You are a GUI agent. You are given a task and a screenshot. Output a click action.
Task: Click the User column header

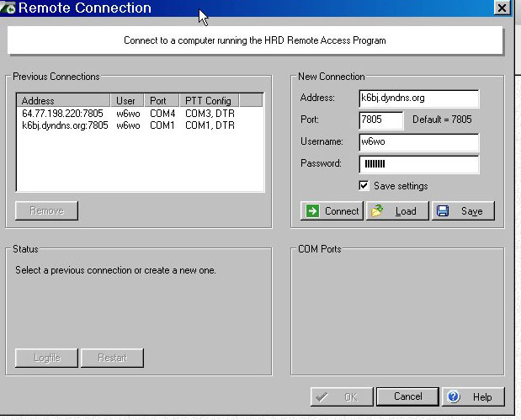click(x=128, y=101)
